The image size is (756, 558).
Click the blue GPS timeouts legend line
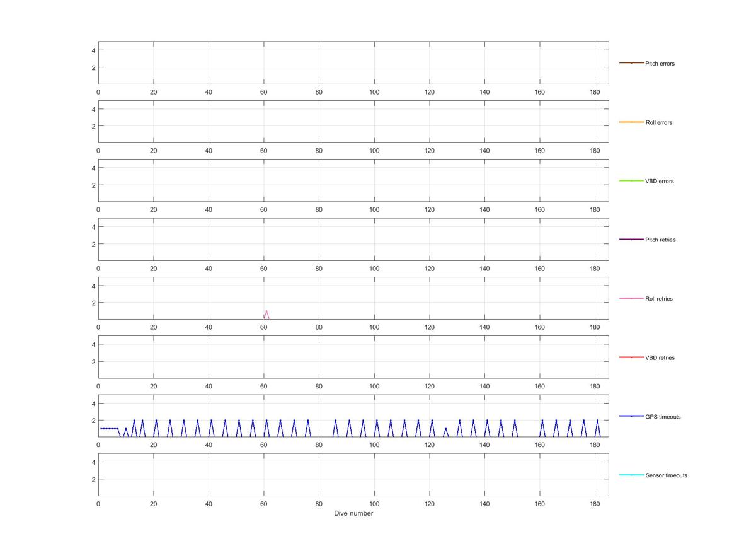pyautogui.click(x=631, y=416)
